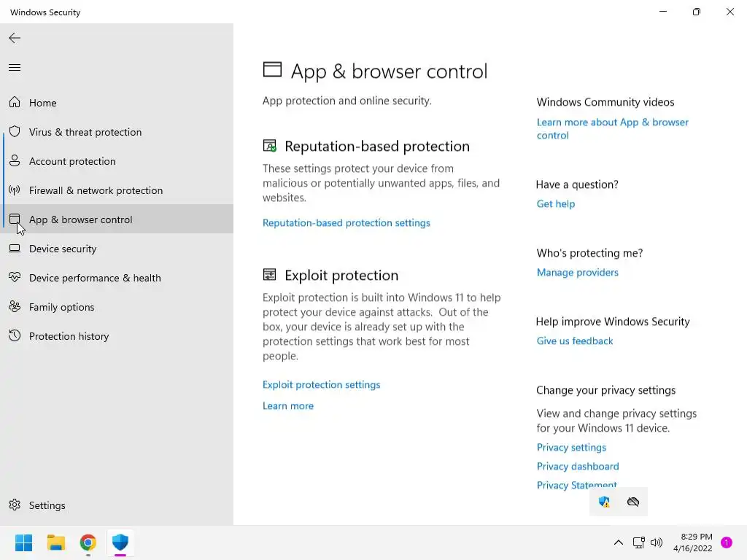747x560 pixels.
Task: Click Learn more under Exploit protection
Action: click(288, 405)
